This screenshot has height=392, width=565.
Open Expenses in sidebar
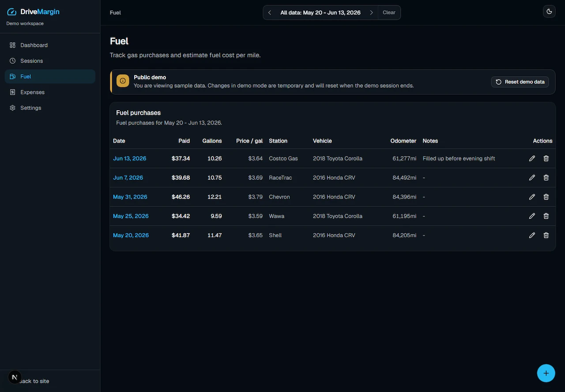pyautogui.click(x=50, y=92)
